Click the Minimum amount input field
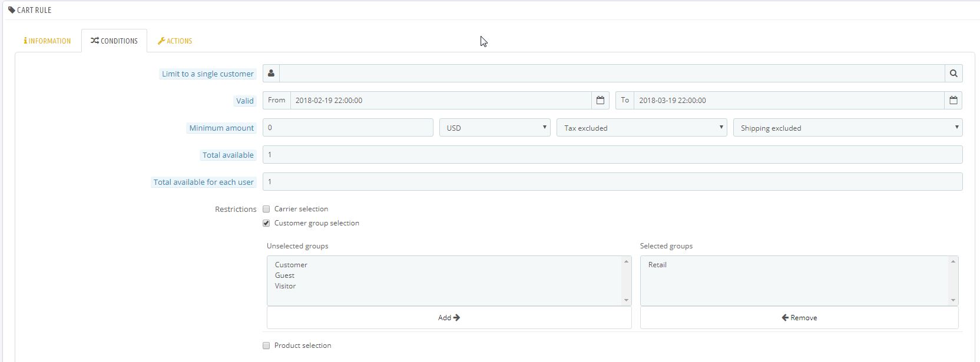 point(348,128)
